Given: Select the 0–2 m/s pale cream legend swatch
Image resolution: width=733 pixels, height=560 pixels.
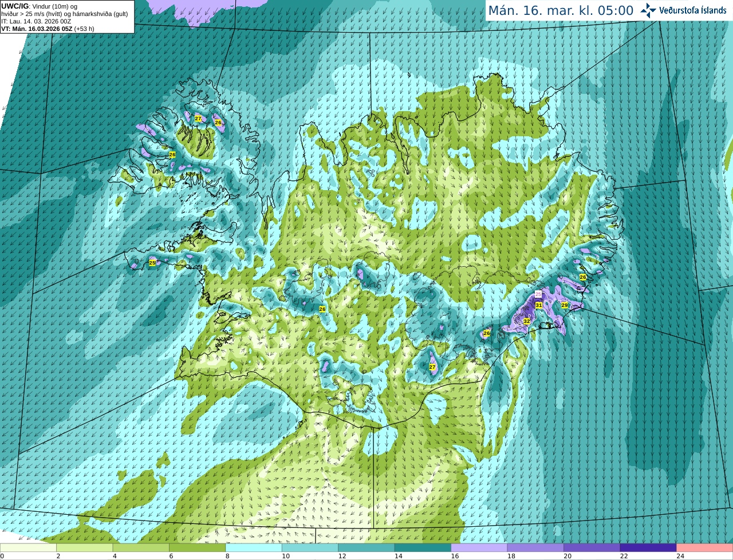Looking at the screenshot, I should (x=28, y=547).
